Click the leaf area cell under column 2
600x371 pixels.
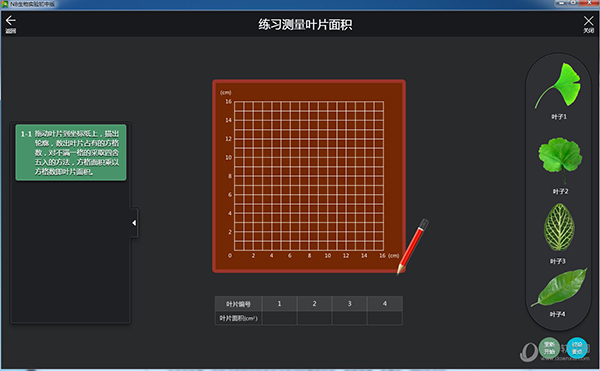pos(315,318)
